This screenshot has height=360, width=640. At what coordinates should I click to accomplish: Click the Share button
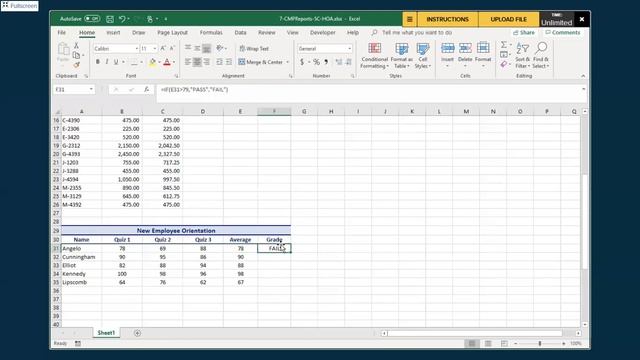point(524,32)
